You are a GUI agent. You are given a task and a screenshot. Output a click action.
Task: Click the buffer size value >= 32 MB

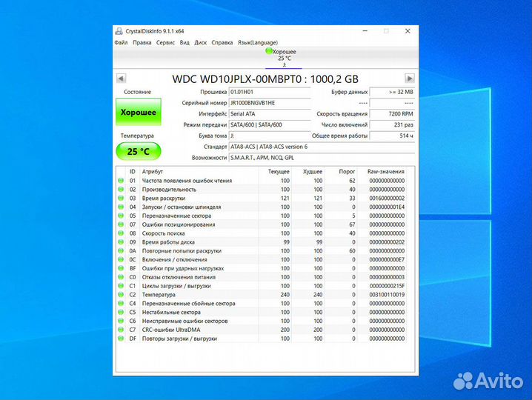pyautogui.click(x=392, y=92)
